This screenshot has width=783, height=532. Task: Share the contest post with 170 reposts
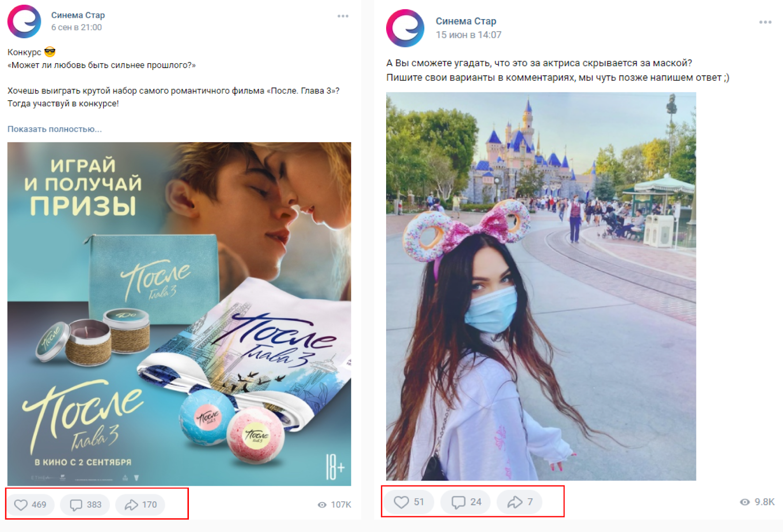click(x=141, y=505)
